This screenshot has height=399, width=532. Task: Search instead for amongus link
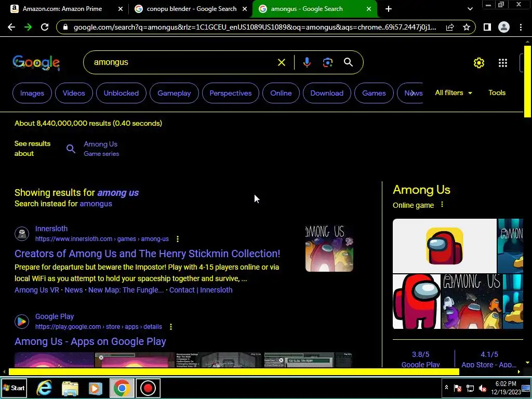[x=96, y=204]
